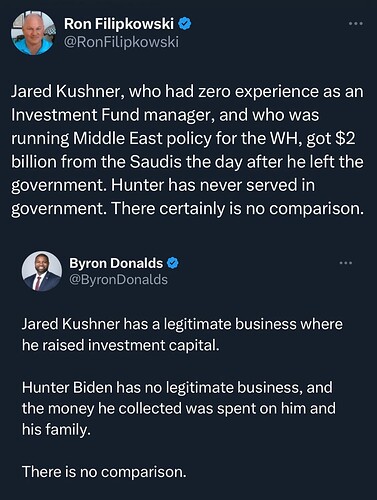Open Ron Filipkowski's profile picture

pyautogui.click(x=33, y=33)
